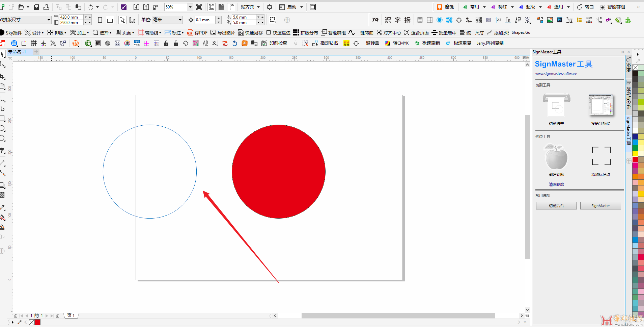Click the open padlock unlock icon
This screenshot has height=327, width=644.
(x=176, y=43)
